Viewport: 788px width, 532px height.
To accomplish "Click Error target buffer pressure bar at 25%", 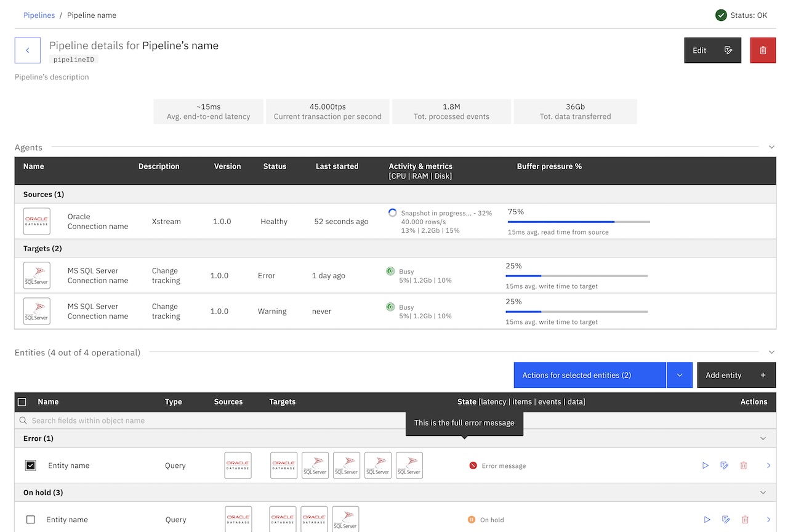I will click(577, 276).
